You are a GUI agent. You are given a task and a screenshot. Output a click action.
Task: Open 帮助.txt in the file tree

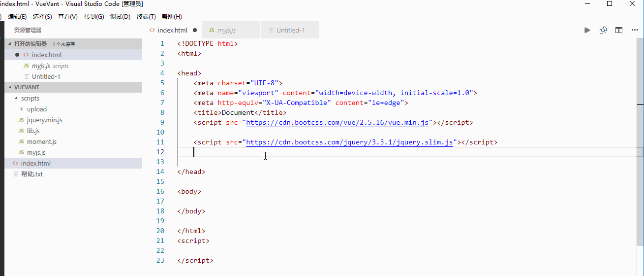tap(73, 174)
